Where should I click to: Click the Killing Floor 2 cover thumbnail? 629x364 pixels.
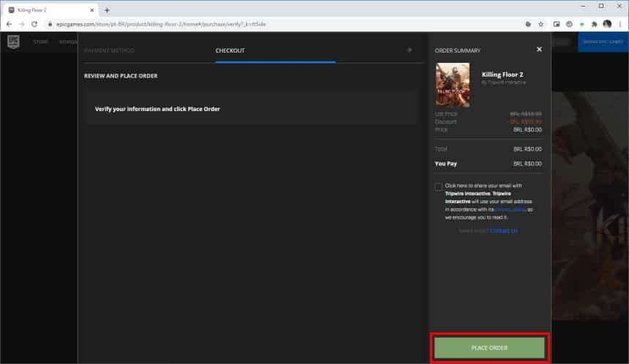[x=453, y=85]
